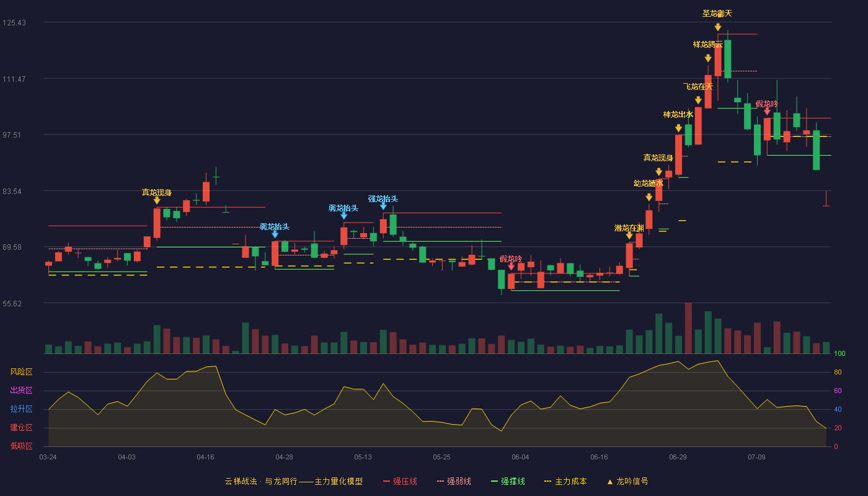This screenshot has width=868, height=496.
Task: Click the red 20 indicator scale label
Action: point(838,428)
